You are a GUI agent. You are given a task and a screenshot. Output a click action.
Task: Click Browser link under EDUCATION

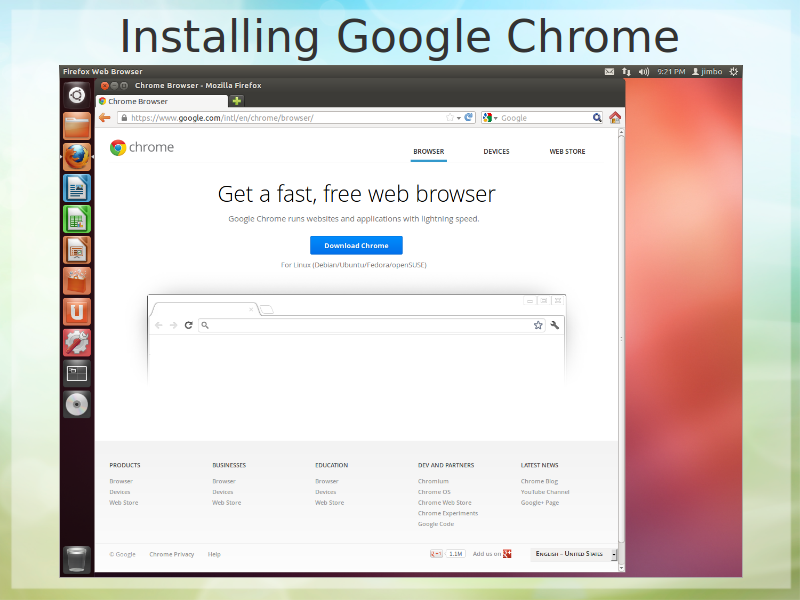coord(327,481)
